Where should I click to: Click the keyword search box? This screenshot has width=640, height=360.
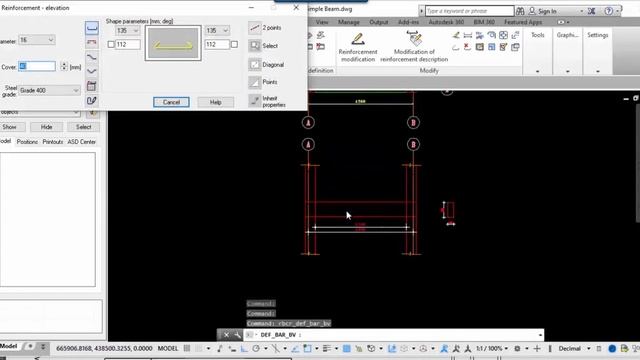click(469, 11)
